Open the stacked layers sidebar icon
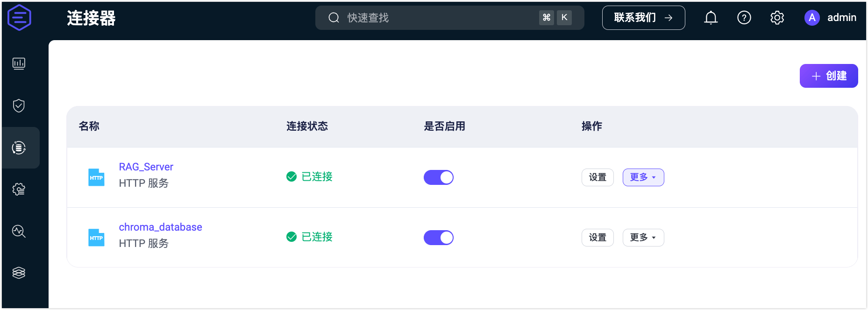Image resolution: width=868 pixels, height=310 pixels. click(x=19, y=273)
